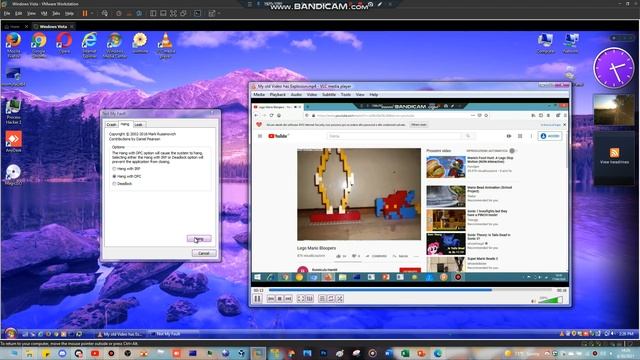The height and width of the screenshot is (360, 640).
Task: Click the Hang button in dialog
Action: click(x=199, y=239)
